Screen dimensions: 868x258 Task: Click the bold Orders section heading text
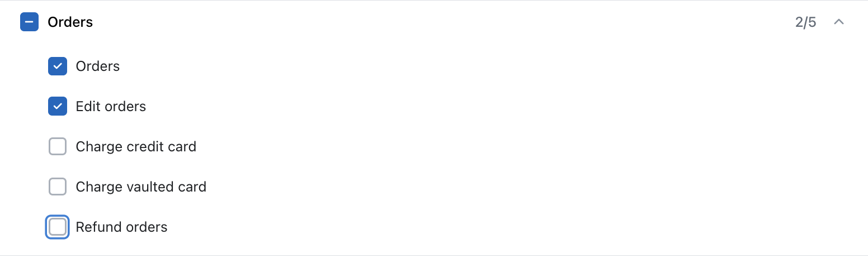point(70,22)
